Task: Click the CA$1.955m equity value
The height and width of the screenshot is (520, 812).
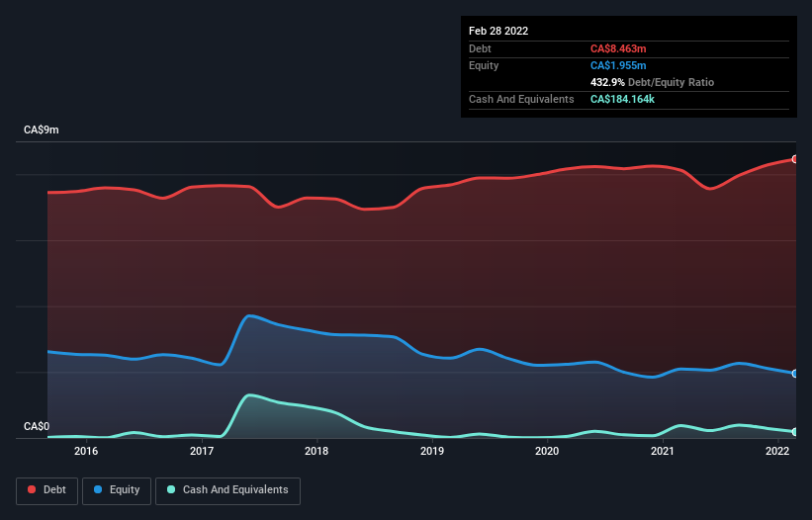Action: (x=618, y=65)
